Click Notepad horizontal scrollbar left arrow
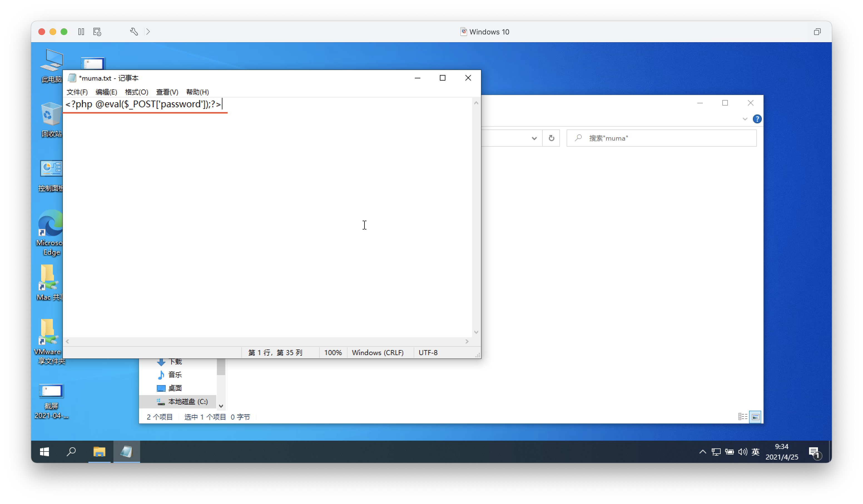This screenshot has width=863, height=504. 68,341
